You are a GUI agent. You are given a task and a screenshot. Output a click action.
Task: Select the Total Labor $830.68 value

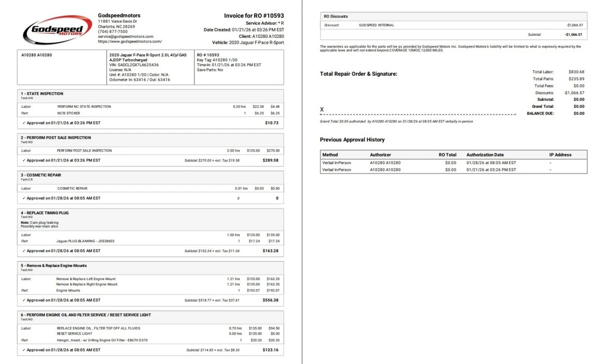(x=576, y=72)
